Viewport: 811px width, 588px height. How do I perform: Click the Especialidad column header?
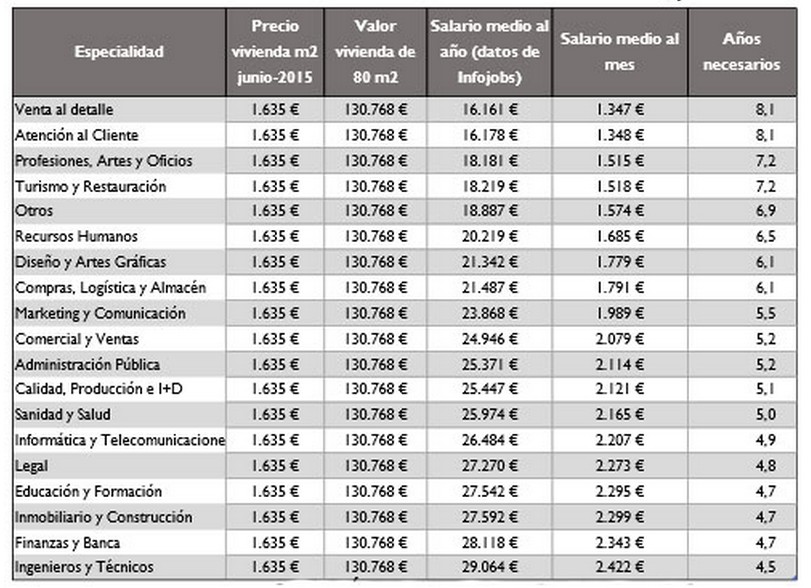[119, 52]
